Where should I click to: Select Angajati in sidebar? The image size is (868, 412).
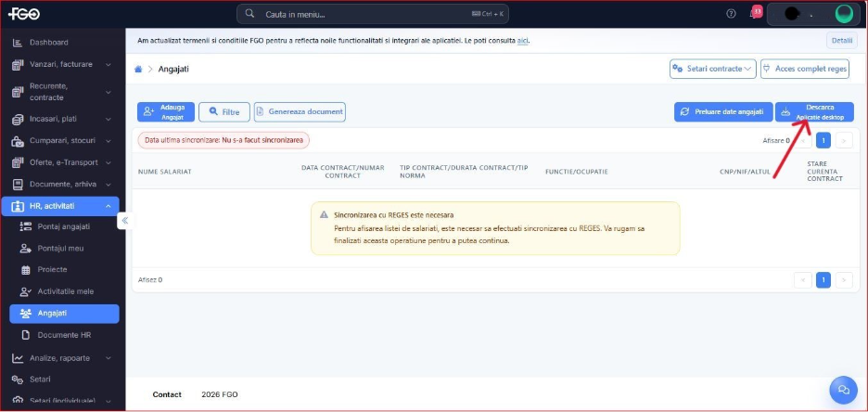coord(64,314)
